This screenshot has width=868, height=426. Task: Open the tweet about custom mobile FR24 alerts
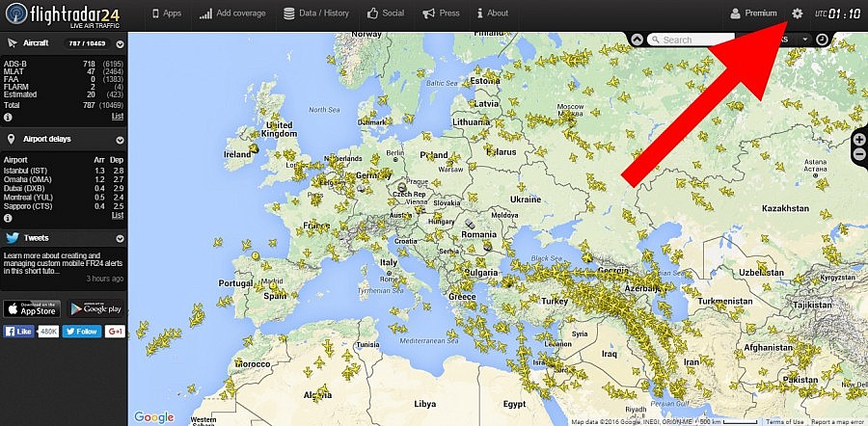tap(63, 263)
